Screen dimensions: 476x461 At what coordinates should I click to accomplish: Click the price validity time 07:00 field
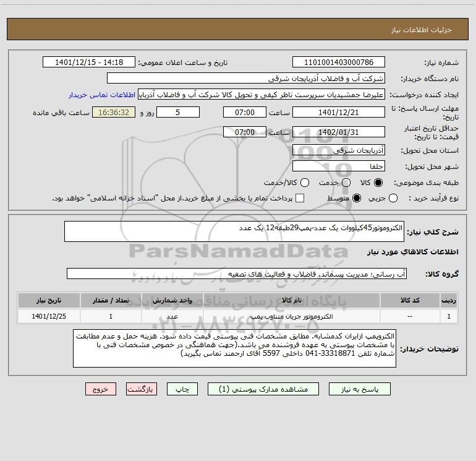coord(245,132)
